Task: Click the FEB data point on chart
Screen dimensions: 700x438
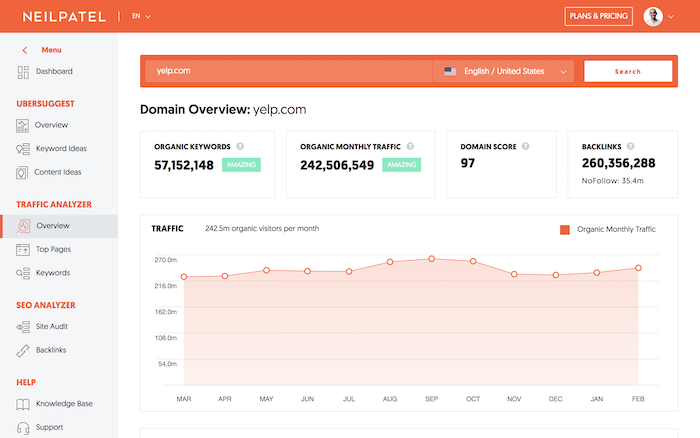Action: pos(638,268)
